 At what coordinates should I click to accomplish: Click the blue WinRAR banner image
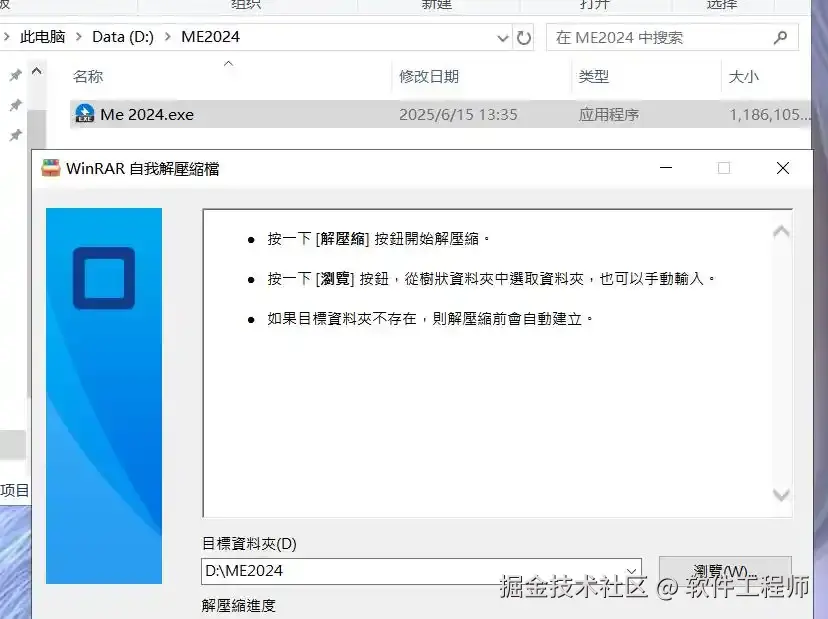(x=104, y=396)
